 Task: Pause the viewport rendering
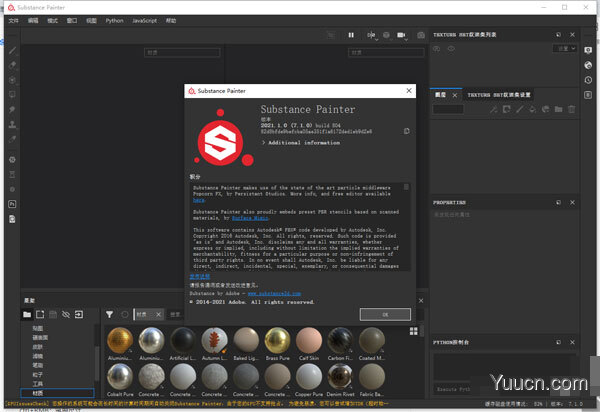pos(351,35)
